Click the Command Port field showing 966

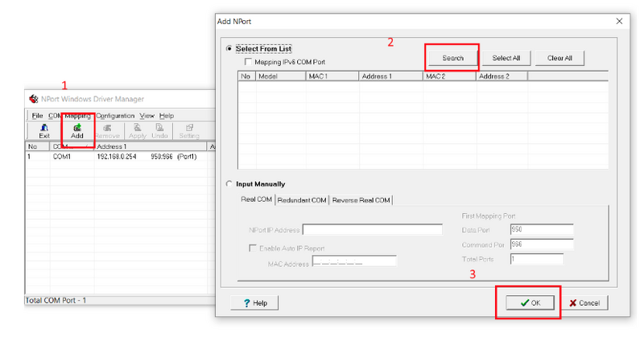click(x=542, y=244)
